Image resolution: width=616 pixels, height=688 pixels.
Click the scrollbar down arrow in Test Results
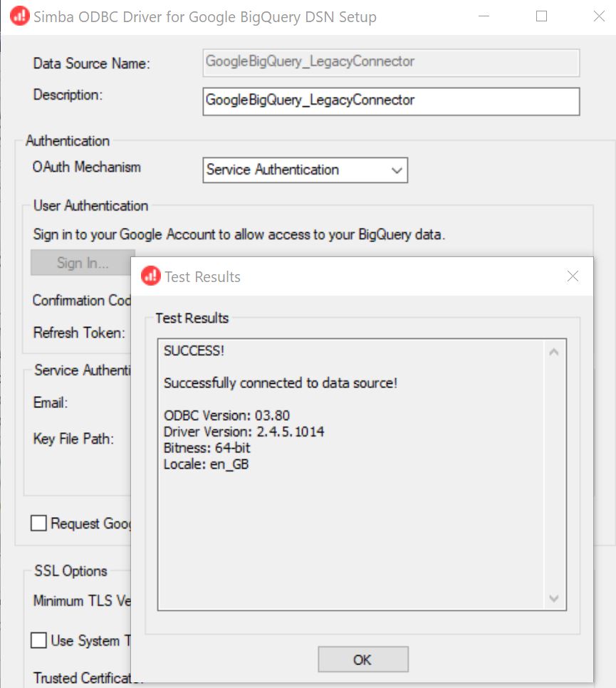click(x=553, y=598)
